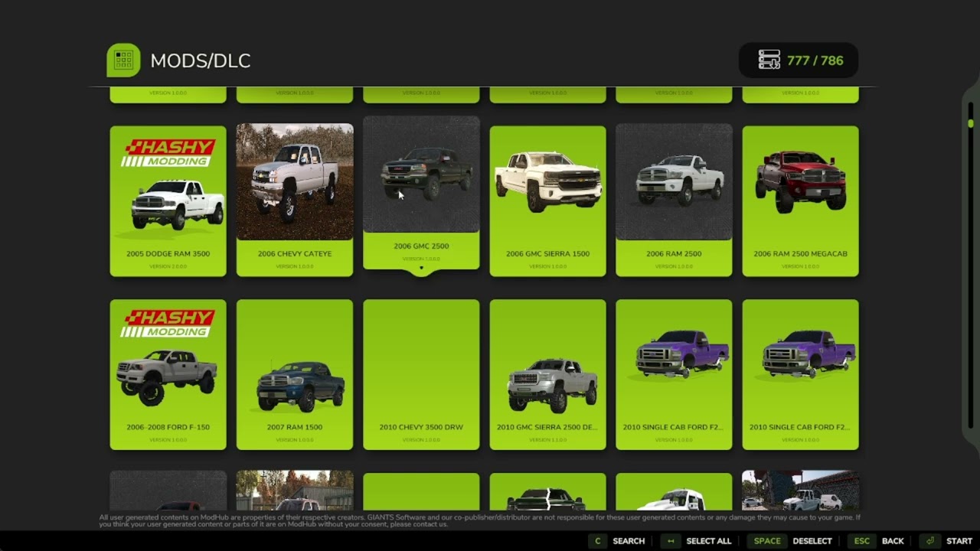Enable the 2006 RAM 2500 mod card

[x=674, y=200]
